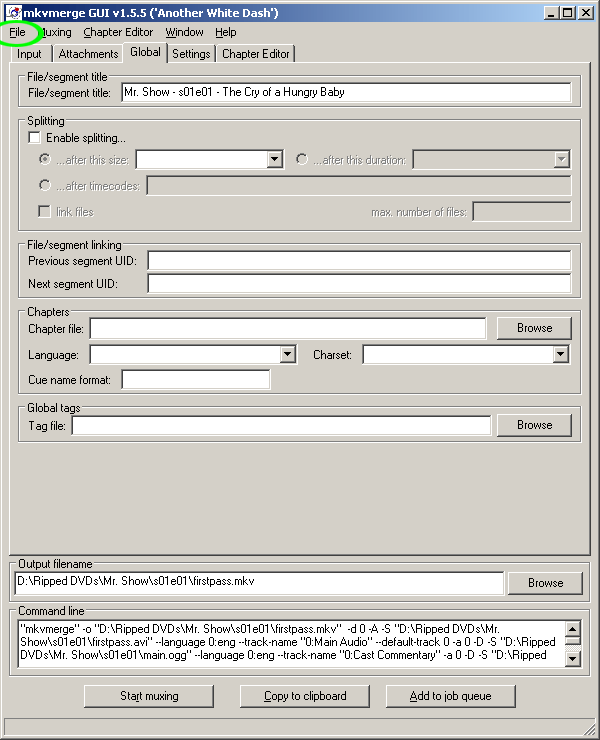Enable the splitting checkbox

pyautogui.click(x=34, y=138)
